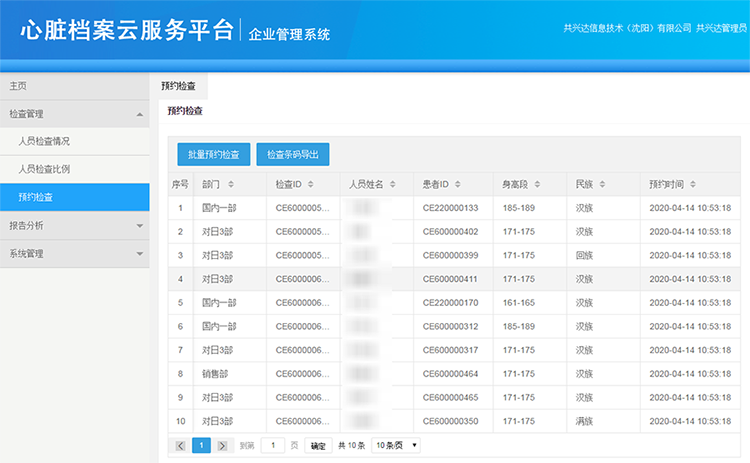Sort table by 部门 column arrows
This screenshot has width=750, height=463.
coord(231,184)
